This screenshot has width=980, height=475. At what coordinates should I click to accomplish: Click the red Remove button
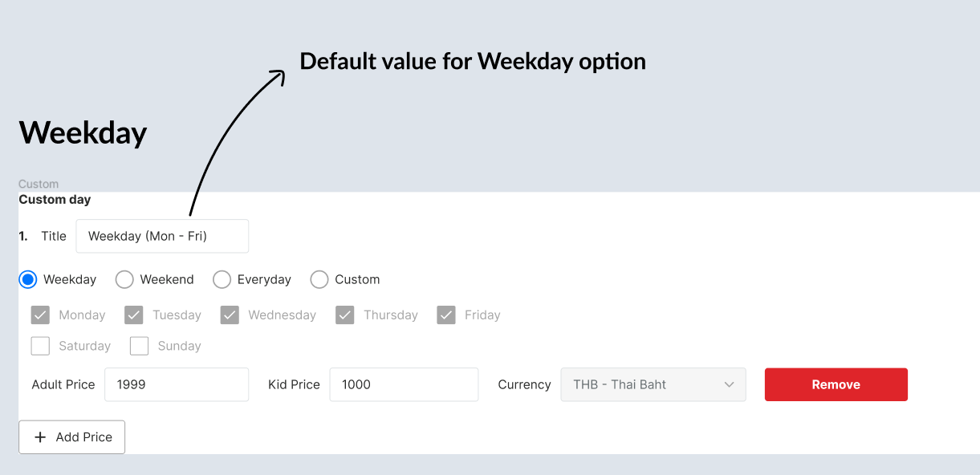(x=836, y=384)
